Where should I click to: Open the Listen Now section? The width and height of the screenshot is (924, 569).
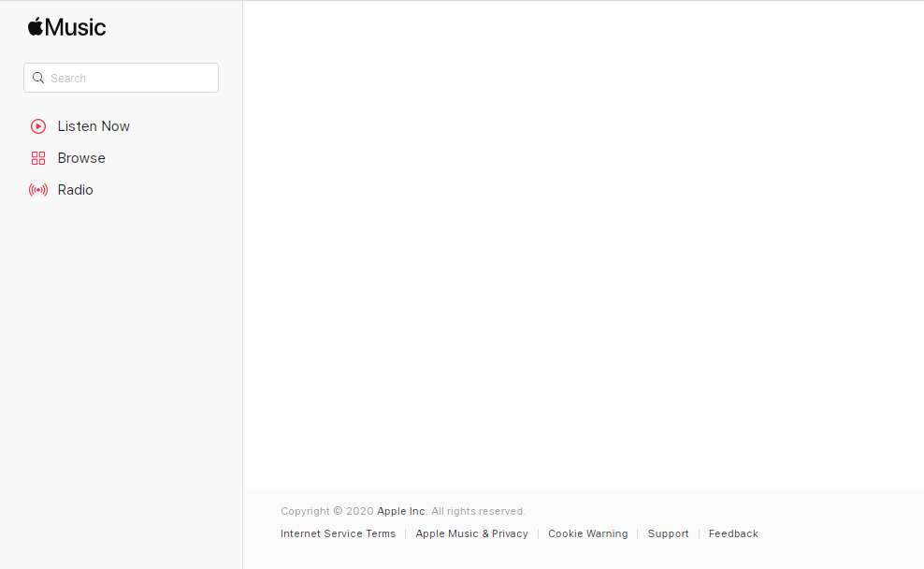94,126
